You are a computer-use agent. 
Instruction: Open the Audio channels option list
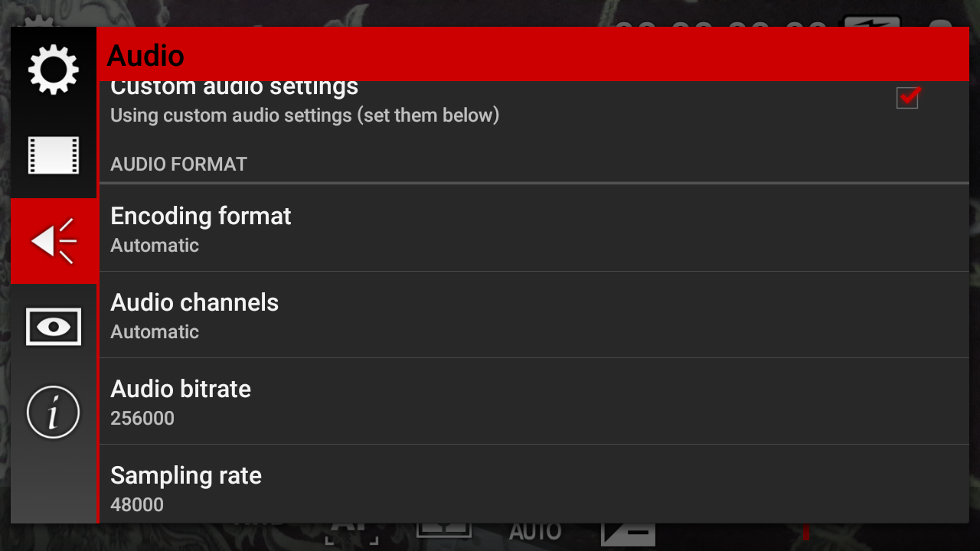(x=534, y=315)
